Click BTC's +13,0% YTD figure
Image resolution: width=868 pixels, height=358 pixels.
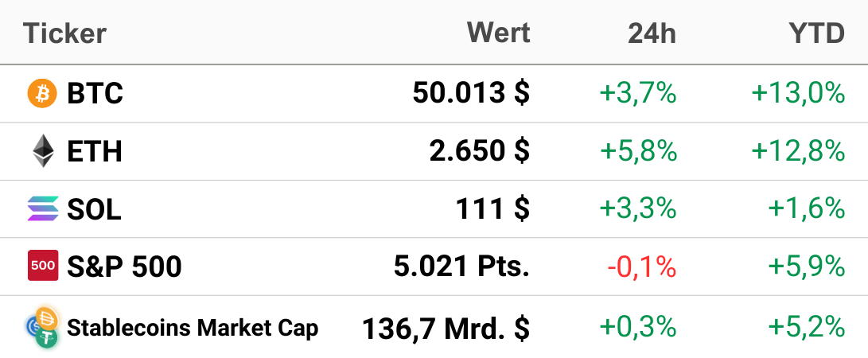[798, 94]
